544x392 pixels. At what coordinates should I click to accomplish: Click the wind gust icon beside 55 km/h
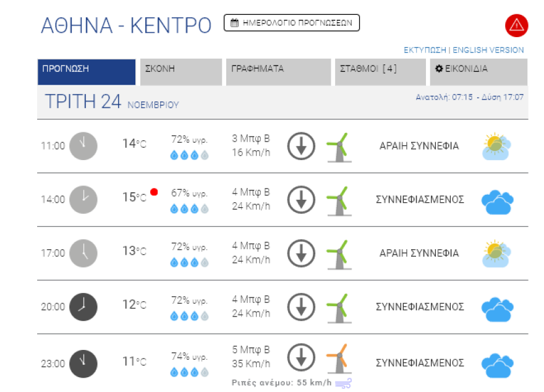pos(343,383)
